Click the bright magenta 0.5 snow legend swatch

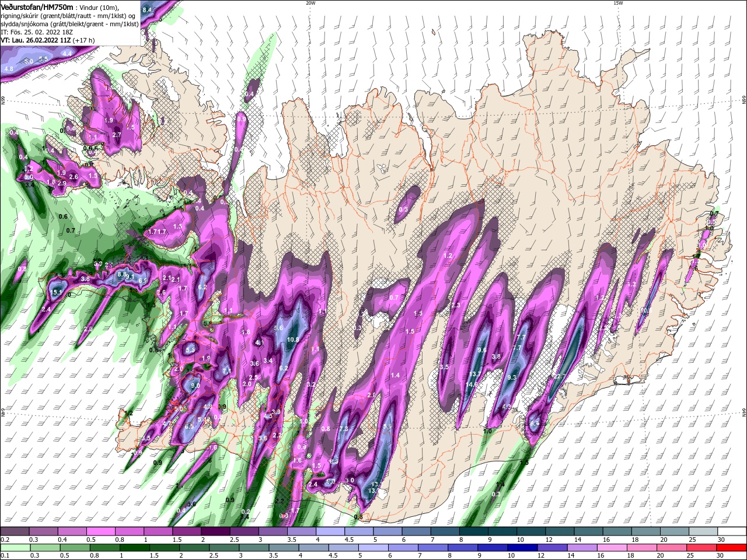[x=100, y=532]
